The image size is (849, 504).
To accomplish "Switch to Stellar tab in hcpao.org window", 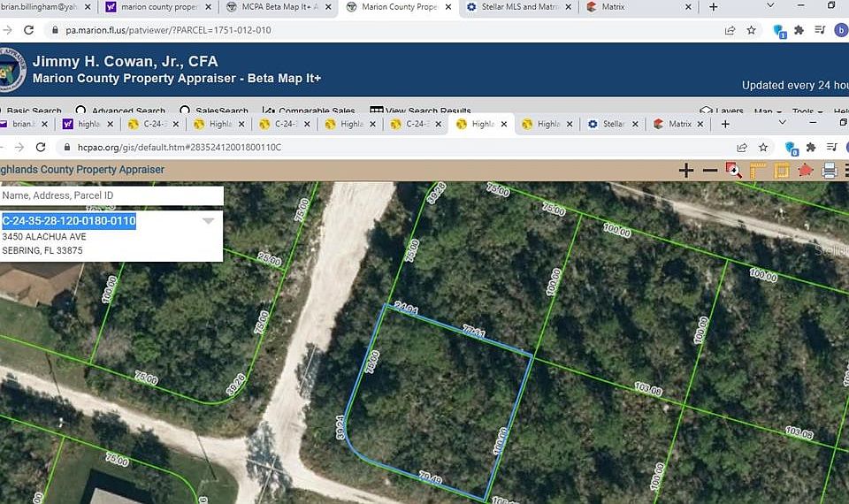I will pyautogui.click(x=608, y=124).
